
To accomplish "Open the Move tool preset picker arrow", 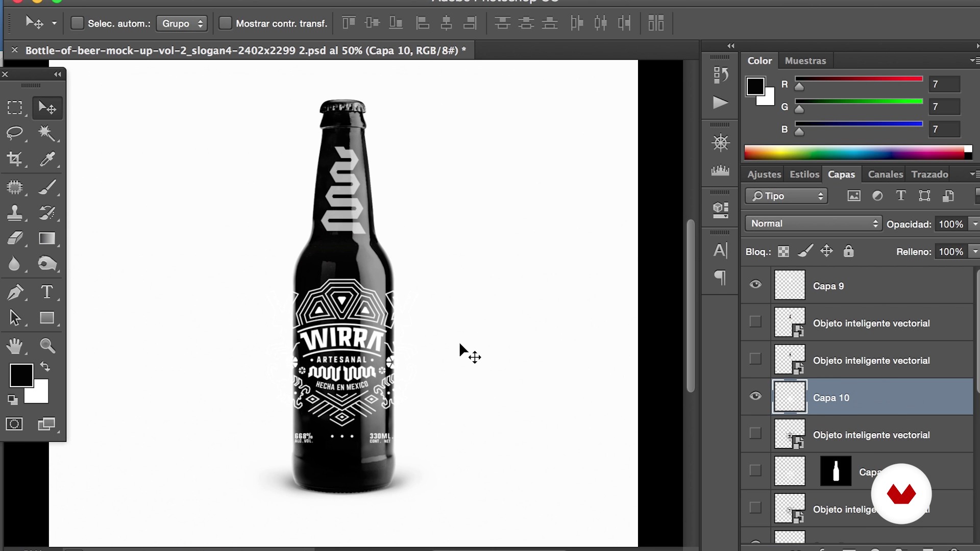I will [54, 23].
